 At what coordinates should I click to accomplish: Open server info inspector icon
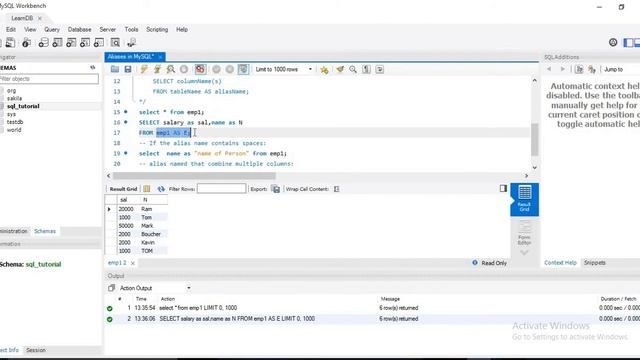click(26, 42)
